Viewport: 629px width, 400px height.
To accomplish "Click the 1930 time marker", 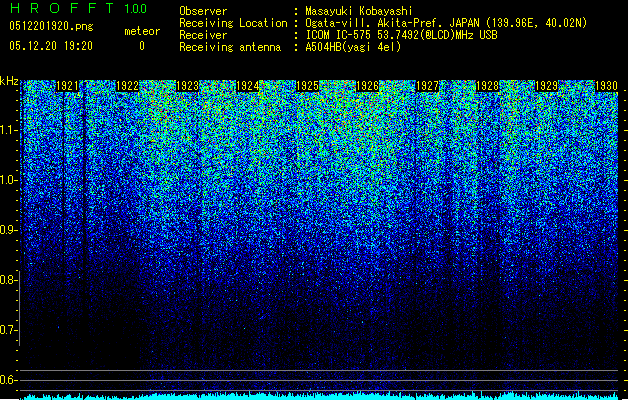I will tap(607, 86).
